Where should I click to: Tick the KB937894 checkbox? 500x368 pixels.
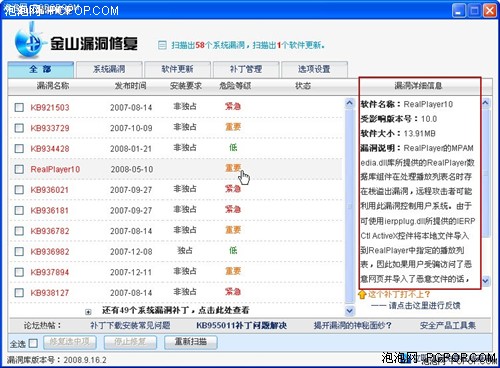[19, 272]
